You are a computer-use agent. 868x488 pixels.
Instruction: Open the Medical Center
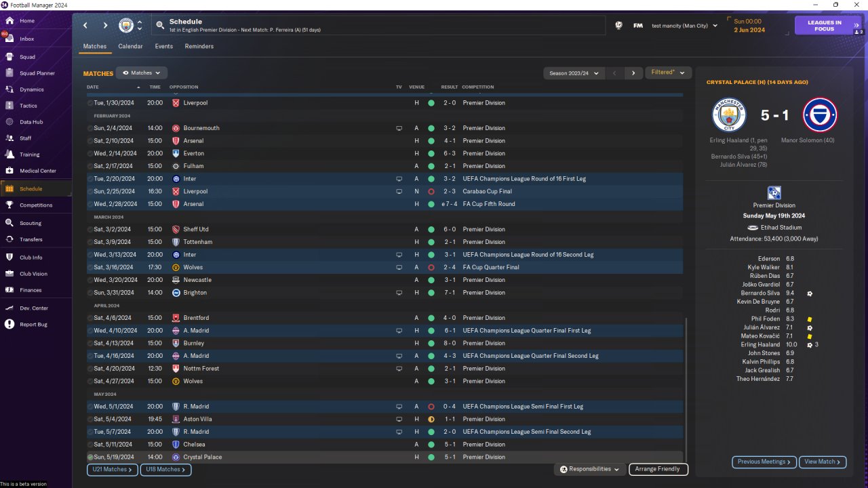coord(37,171)
